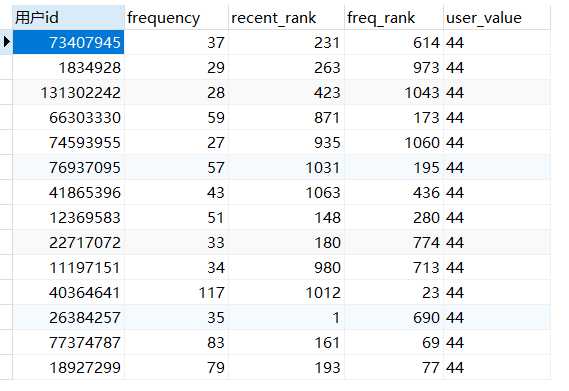Click the frequency column header
Screen dimensions: 569x391
tap(176, 17)
